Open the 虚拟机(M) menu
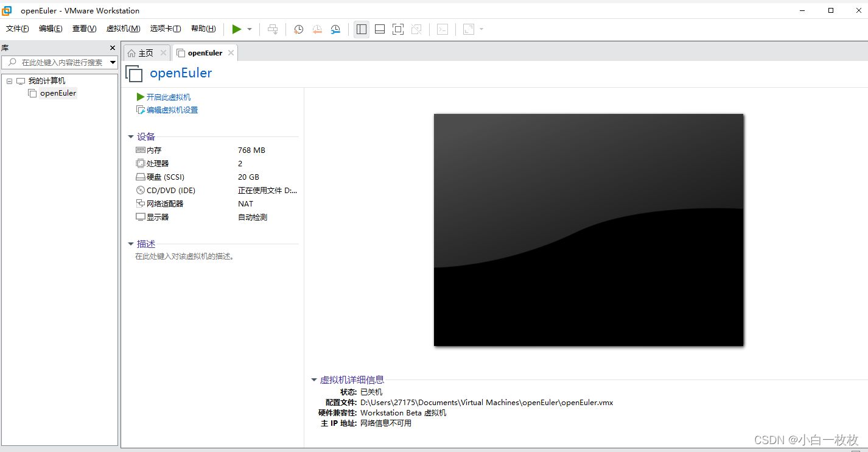 pyautogui.click(x=124, y=29)
